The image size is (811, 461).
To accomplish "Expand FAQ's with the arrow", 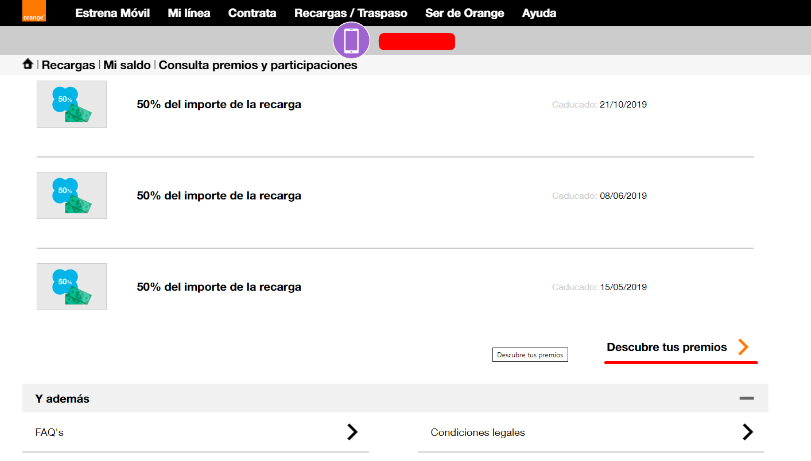I will click(352, 432).
